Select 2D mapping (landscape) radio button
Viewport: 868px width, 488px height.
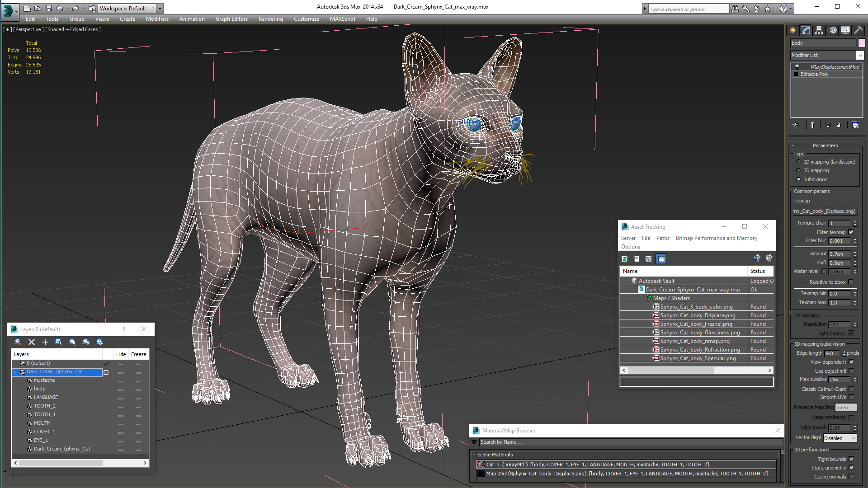pos(798,162)
